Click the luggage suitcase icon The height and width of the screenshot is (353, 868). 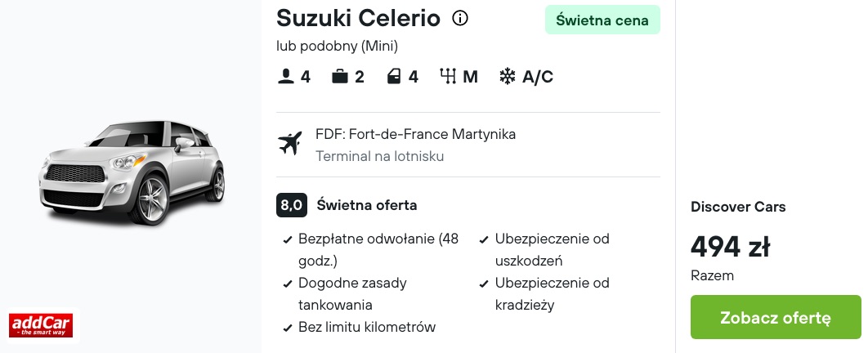(x=340, y=76)
